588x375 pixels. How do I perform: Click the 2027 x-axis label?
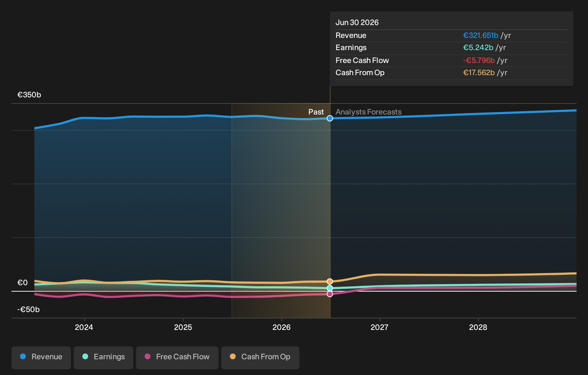point(380,327)
